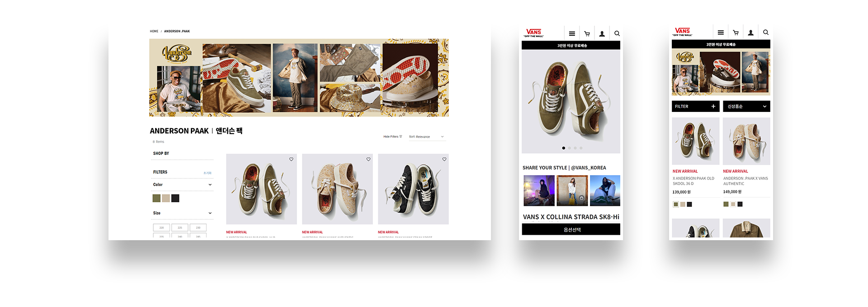This screenshot has height=307, width=868.
Task: Tap 옵션선택 button on mobile product page
Action: coord(571,230)
